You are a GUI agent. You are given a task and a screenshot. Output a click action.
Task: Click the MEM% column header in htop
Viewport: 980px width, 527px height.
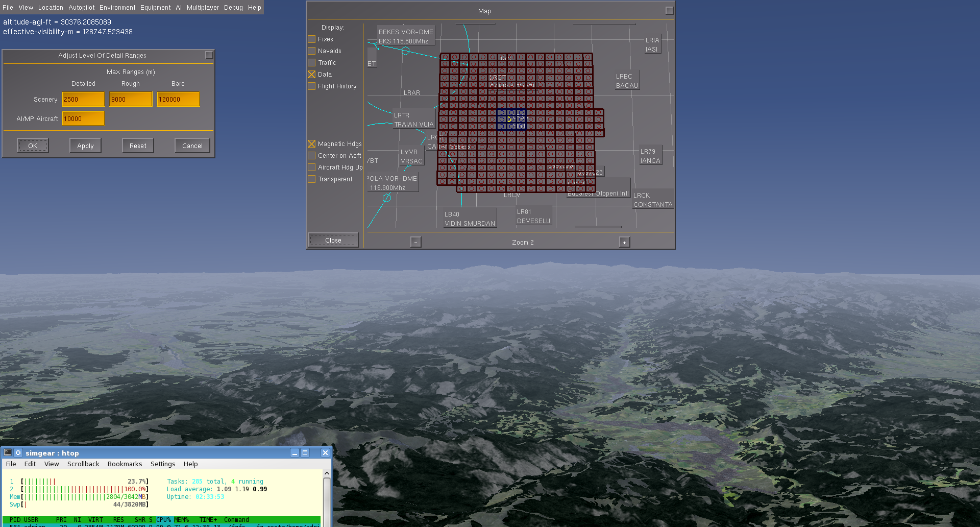tap(181, 519)
